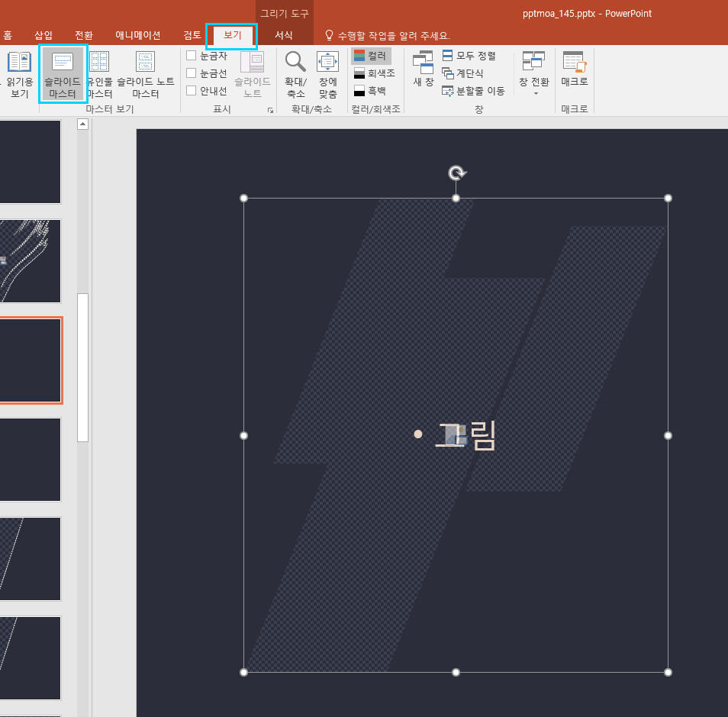This screenshot has width=728, height=717.
Task: Click the right-middle resize handle of picture
Action: [668, 435]
